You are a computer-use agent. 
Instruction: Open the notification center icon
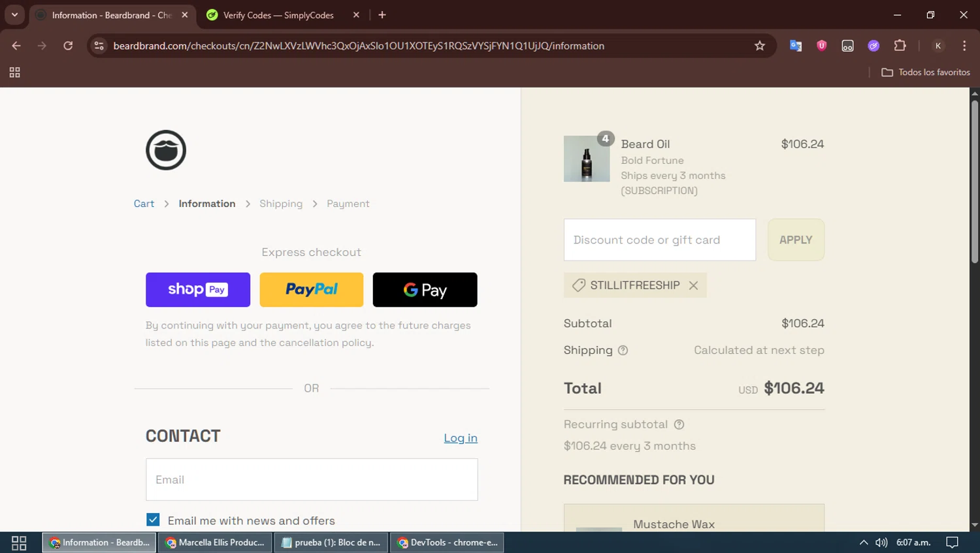pos(953,543)
